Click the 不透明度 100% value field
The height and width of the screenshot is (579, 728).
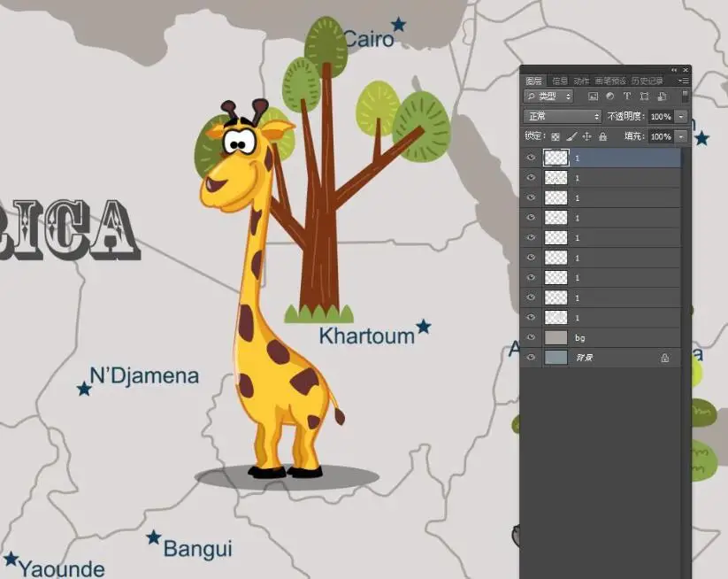pyautogui.click(x=661, y=116)
